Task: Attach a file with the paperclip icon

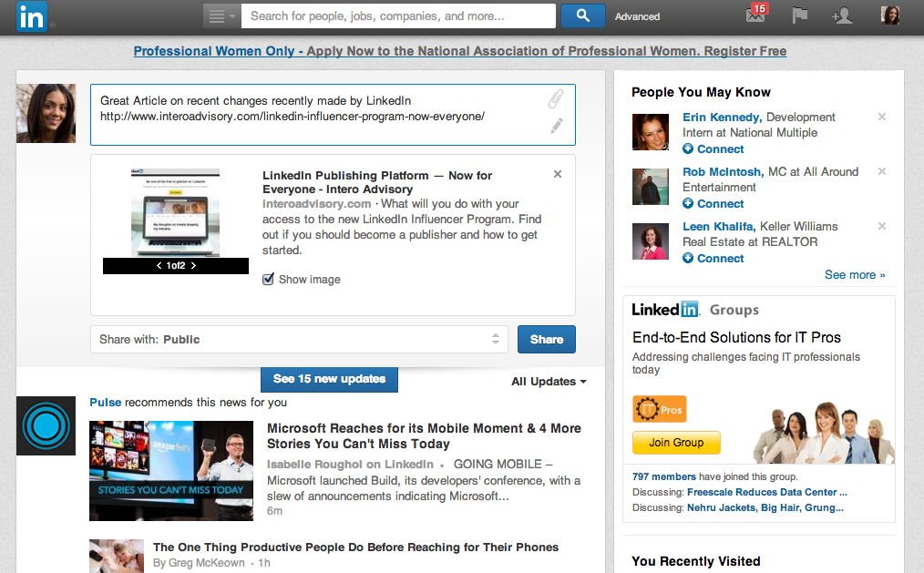Action: pos(556,99)
